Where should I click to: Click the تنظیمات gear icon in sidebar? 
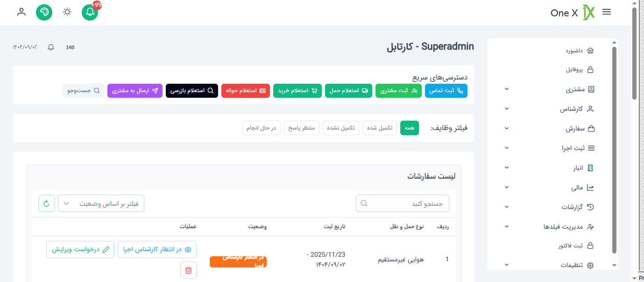590,265
